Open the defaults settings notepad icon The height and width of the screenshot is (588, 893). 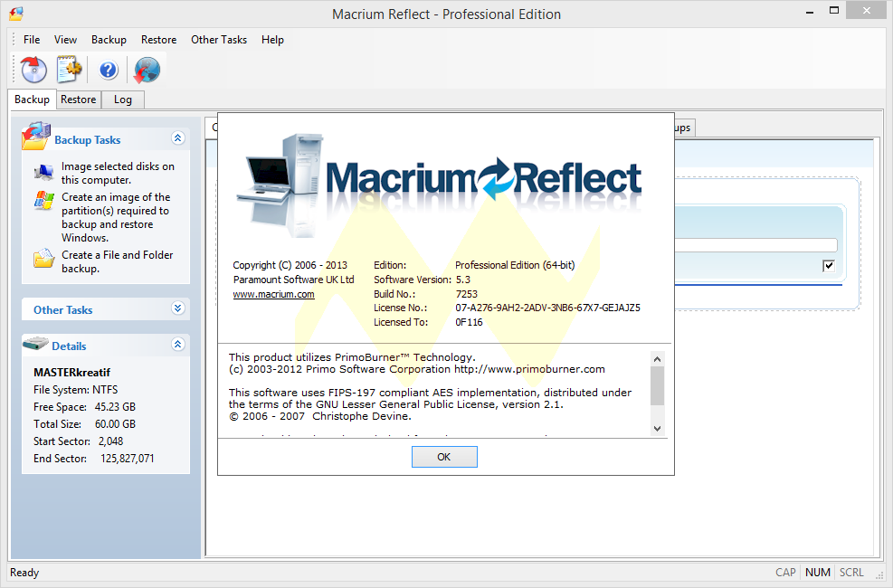69,70
